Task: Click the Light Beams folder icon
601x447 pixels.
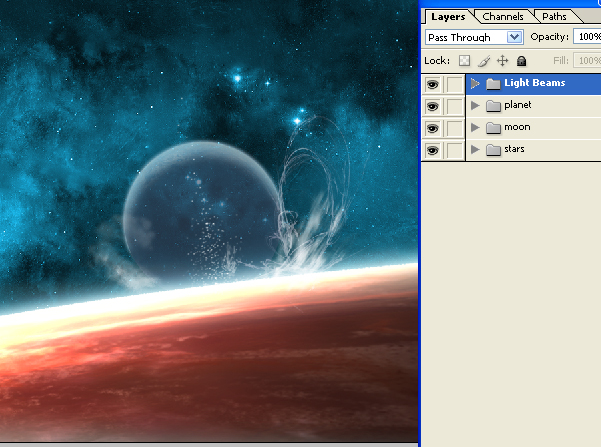Action: [x=492, y=84]
